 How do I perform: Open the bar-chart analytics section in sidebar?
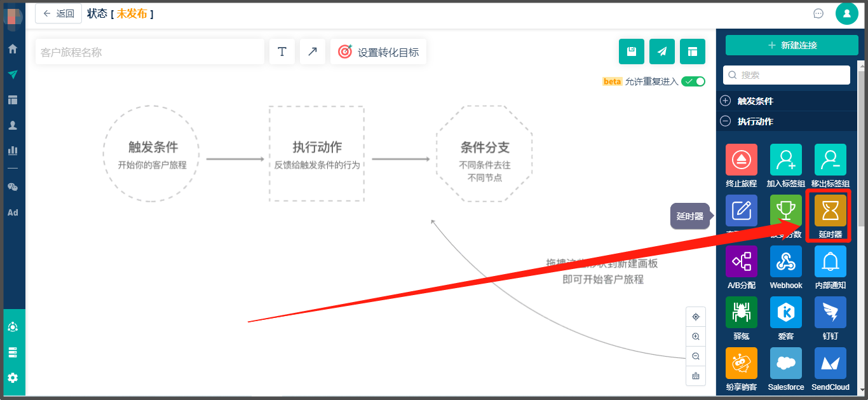point(13,151)
